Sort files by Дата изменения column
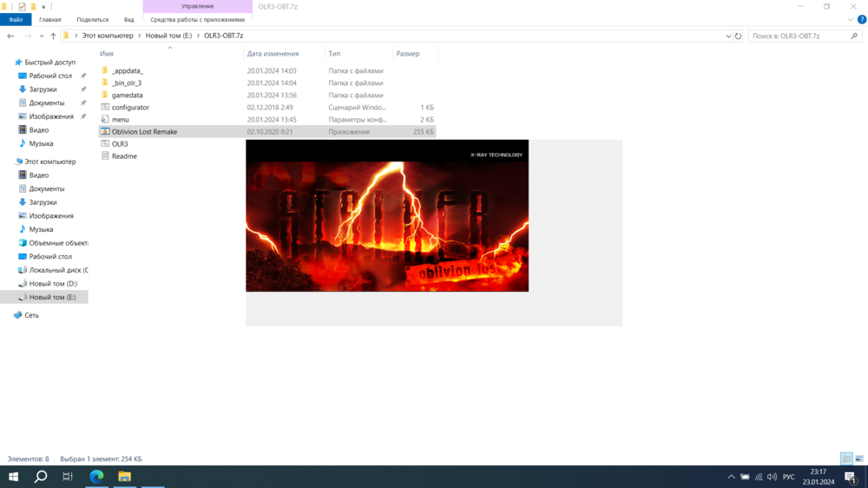 [273, 54]
